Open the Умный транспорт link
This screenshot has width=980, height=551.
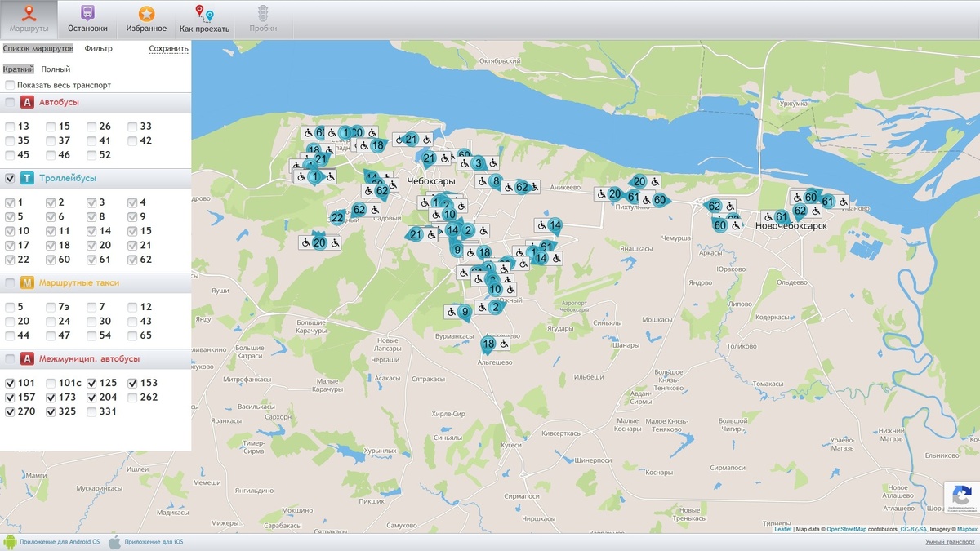pyautogui.click(x=950, y=542)
